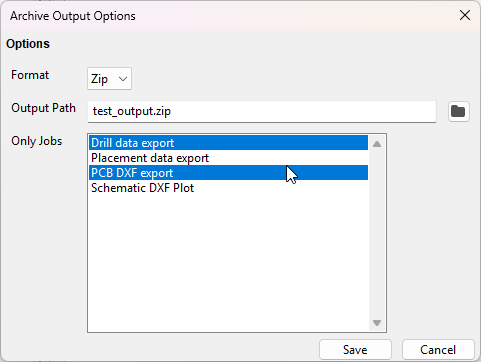Click the chevron arrow in Format combo box
This screenshot has width=481, height=362.
click(123, 79)
